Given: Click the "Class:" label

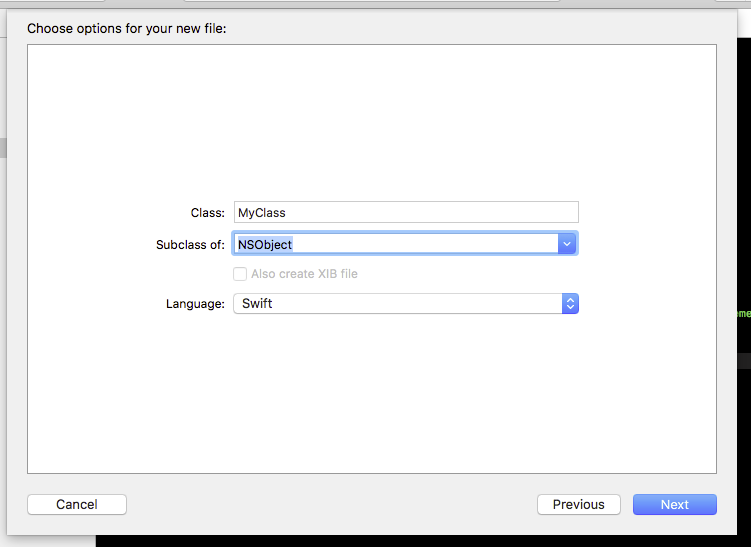Looking at the screenshot, I should click(207, 213).
